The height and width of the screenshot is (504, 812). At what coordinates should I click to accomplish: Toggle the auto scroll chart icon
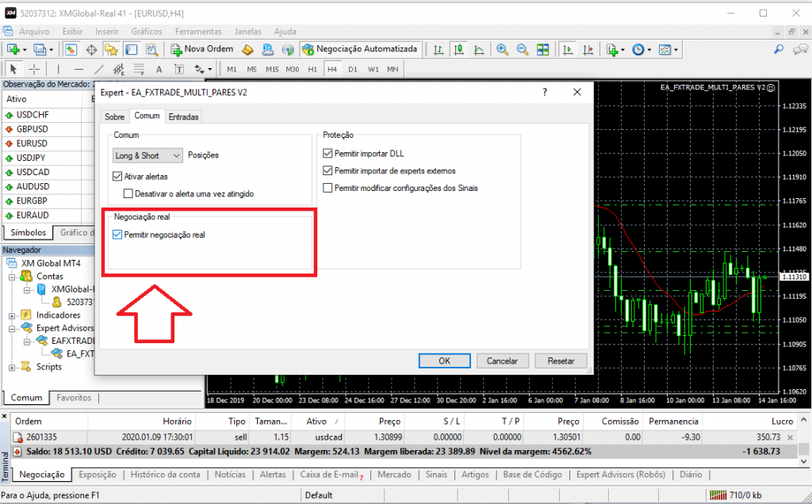568,50
